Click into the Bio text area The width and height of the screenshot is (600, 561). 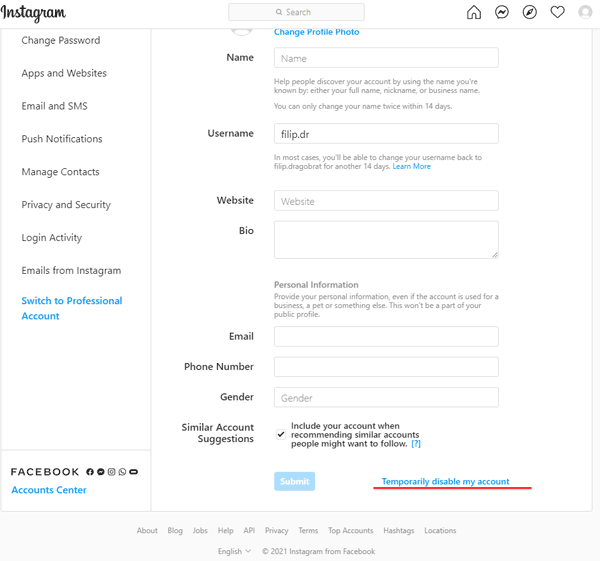click(x=386, y=240)
